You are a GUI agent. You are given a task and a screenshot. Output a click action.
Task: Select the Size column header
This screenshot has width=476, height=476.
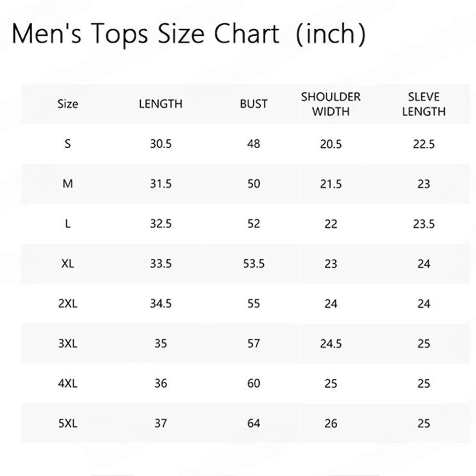(x=68, y=104)
